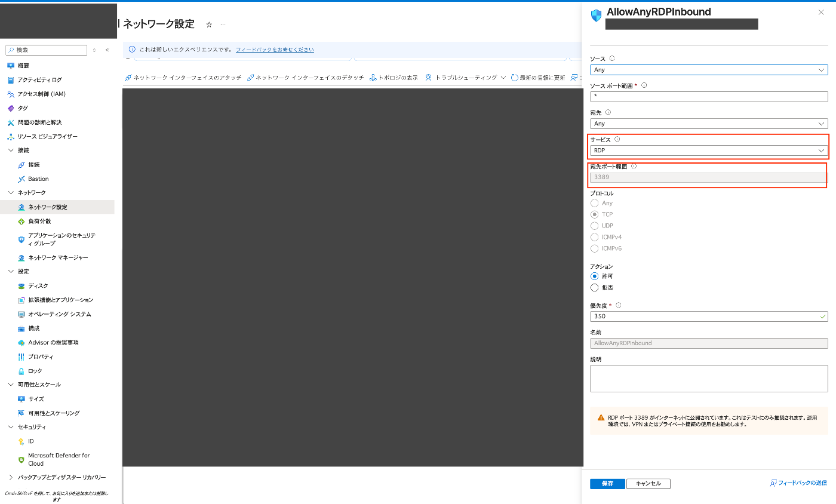
Task: Click the 優先度 input field showing 350
Action: click(x=709, y=316)
